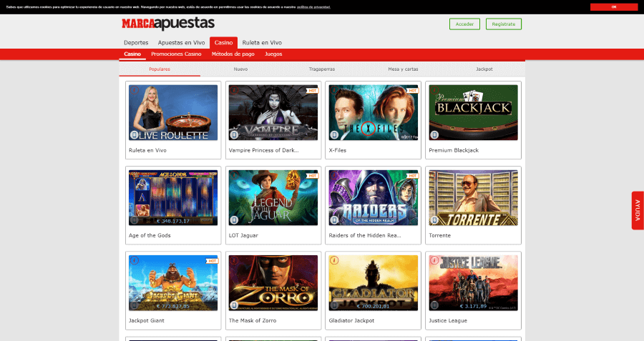Switch to the Jackpot category tab
Image resolution: width=644 pixels, height=341 pixels.
point(484,69)
